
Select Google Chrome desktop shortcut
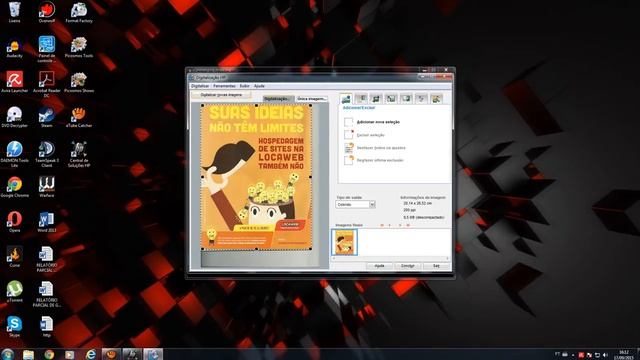coord(14,187)
